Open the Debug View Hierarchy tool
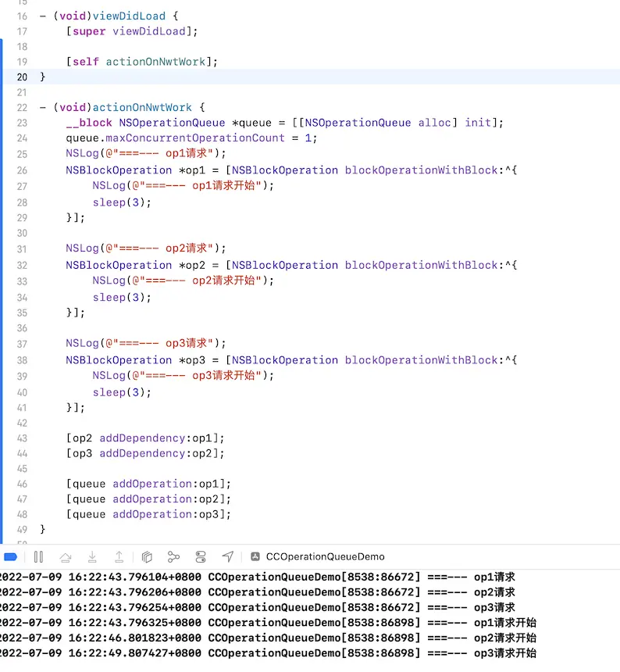Viewport: 620px width, 672px height. tap(147, 556)
